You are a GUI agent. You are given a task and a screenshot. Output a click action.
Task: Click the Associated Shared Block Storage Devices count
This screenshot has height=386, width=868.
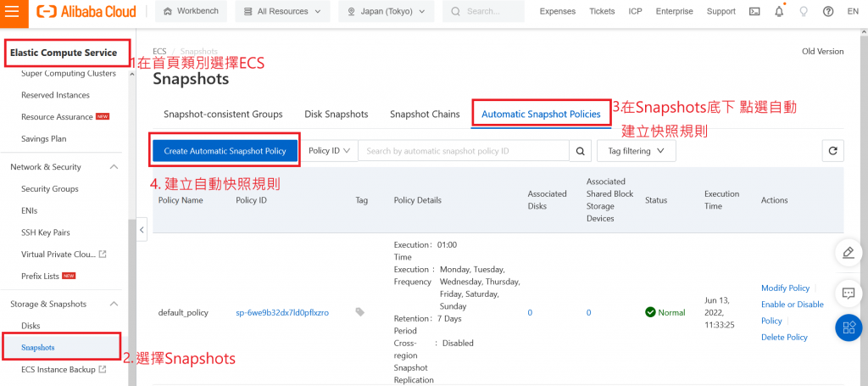click(x=588, y=312)
